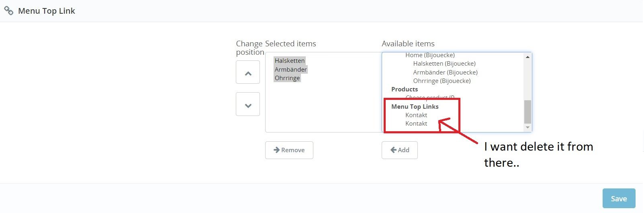Move selected item down with chevron button
Viewport: 644px width, 213px height.
(x=248, y=104)
